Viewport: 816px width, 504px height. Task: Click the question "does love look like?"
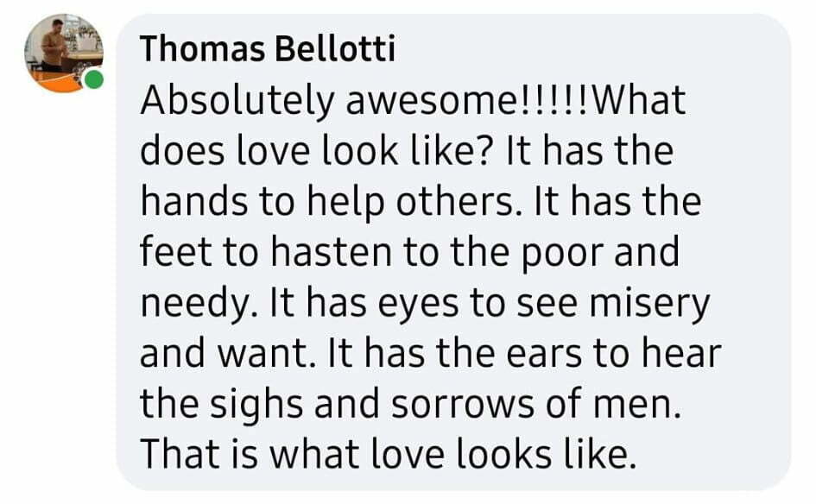pyautogui.click(x=315, y=151)
